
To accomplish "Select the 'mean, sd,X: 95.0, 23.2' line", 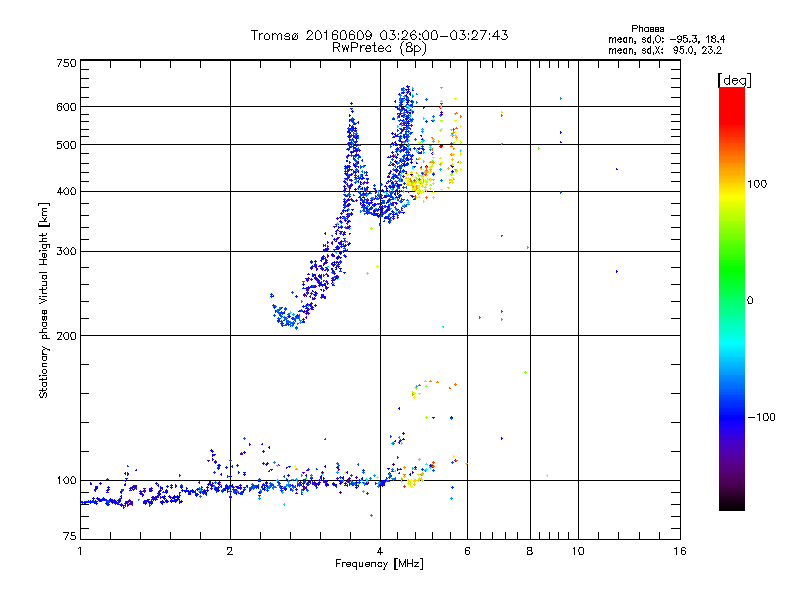I will [x=665, y=50].
